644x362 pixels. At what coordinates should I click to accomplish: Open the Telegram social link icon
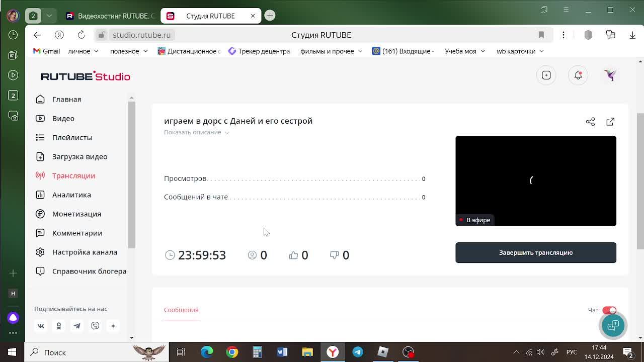[77, 326]
